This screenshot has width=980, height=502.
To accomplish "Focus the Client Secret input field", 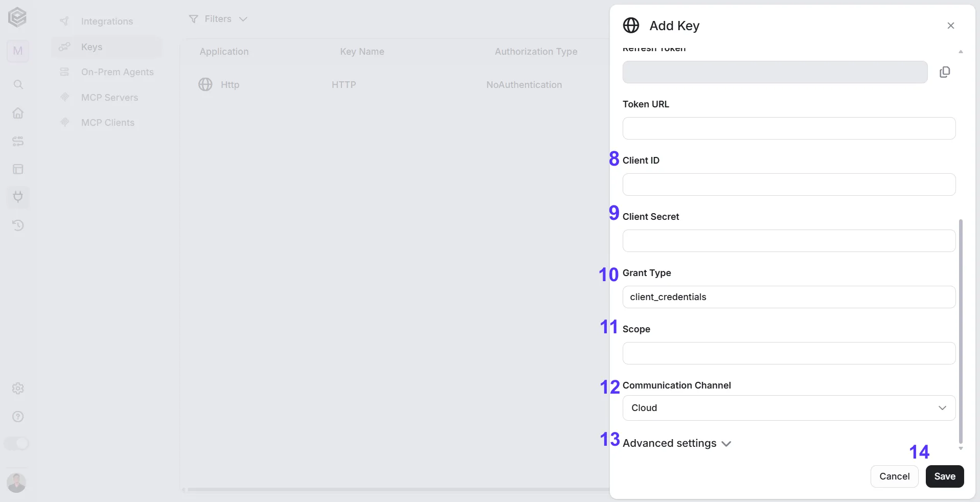I will click(x=789, y=241).
